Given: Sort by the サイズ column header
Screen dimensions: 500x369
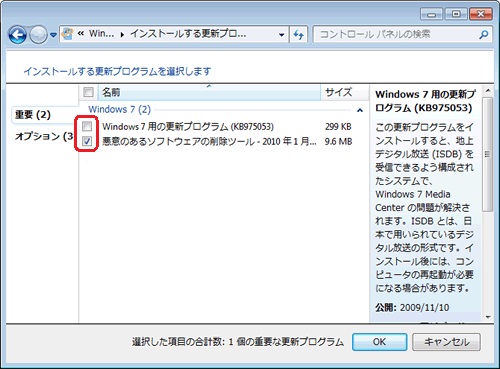Looking at the screenshot, I should (x=345, y=92).
